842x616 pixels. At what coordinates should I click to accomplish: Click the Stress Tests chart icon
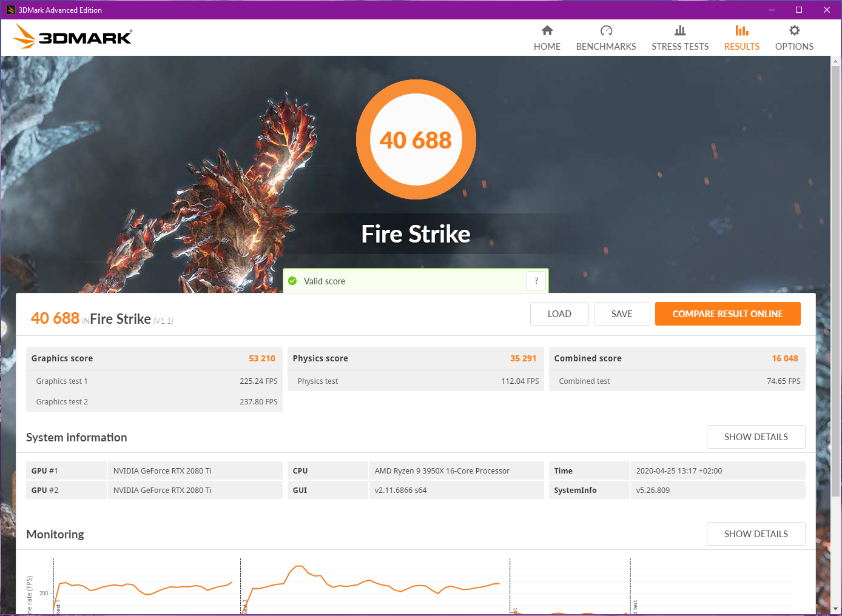point(680,30)
